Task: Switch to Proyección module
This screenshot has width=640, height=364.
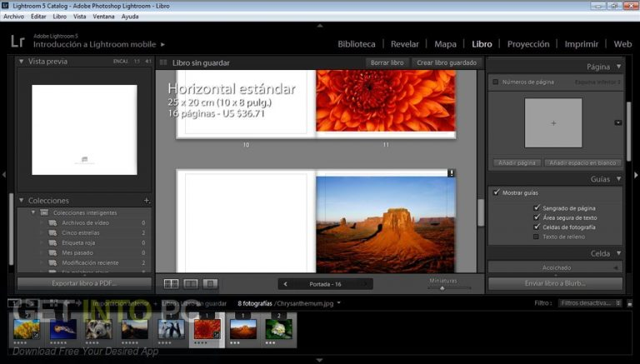Action: coord(528,44)
